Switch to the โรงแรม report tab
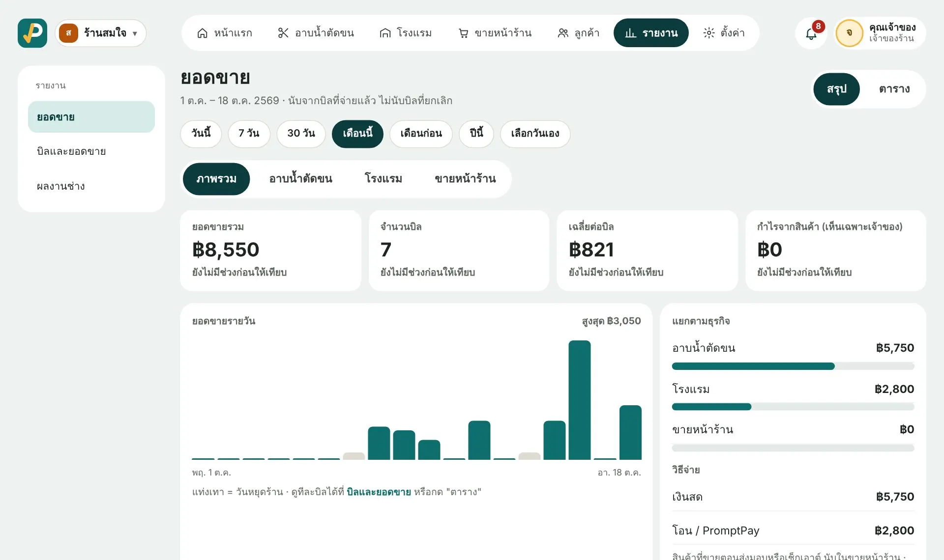The width and height of the screenshot is (944, 560). point(383,179)
